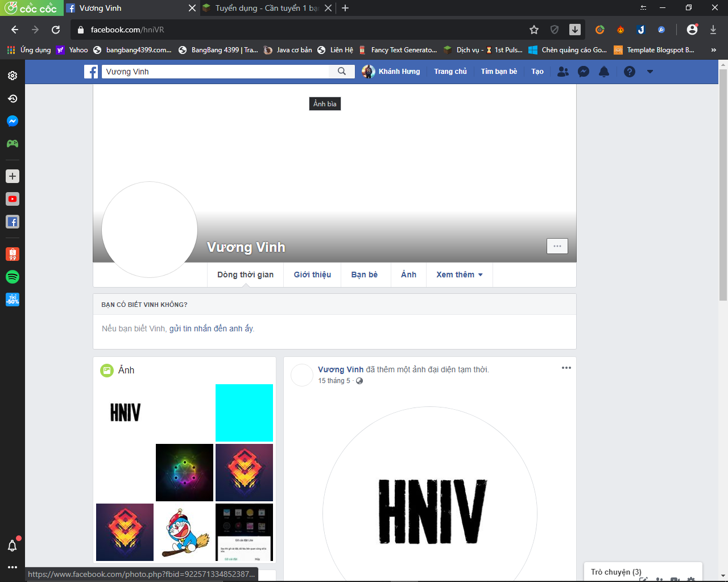Open Tìm bạn bè page
Screen dimensions: 728x582
499,72
